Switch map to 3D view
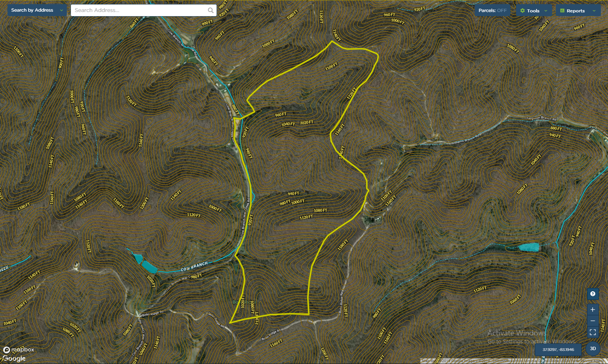608x364 pixels. (593, 349)
